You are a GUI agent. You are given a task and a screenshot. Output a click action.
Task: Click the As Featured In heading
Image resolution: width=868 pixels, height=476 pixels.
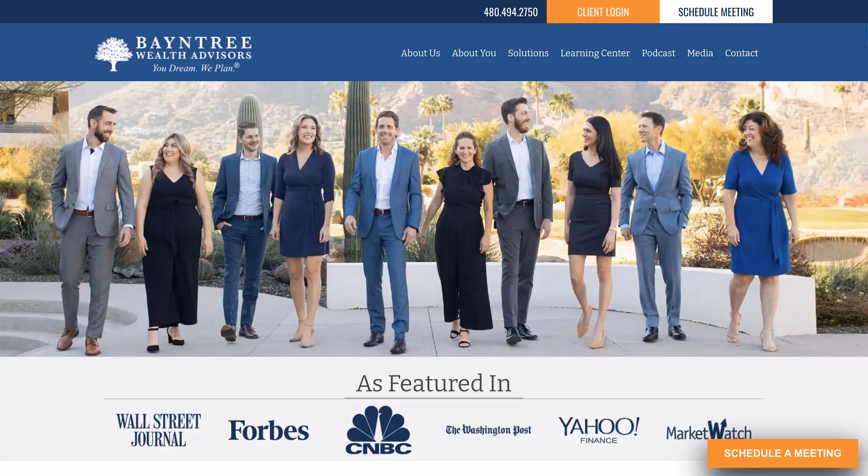[434, 384]
